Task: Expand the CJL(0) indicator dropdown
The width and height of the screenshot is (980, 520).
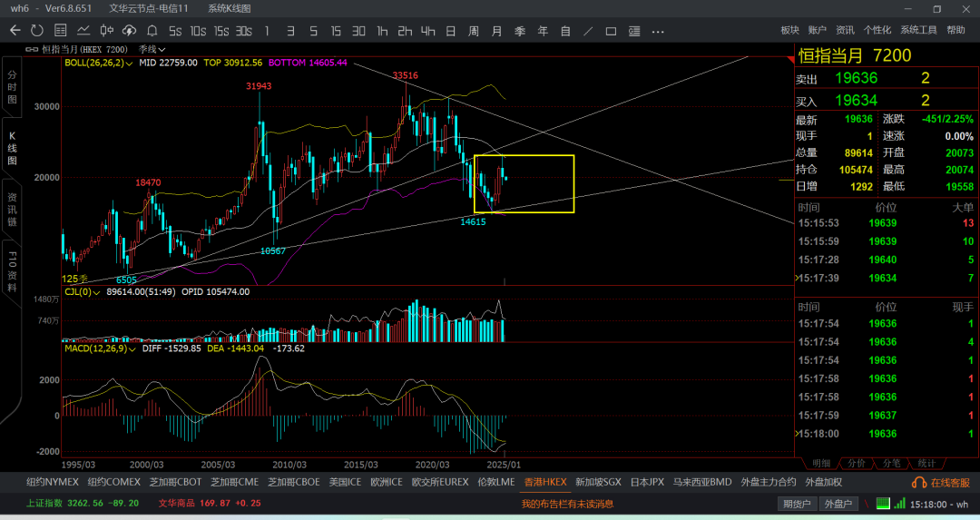Action: (96, 292)
